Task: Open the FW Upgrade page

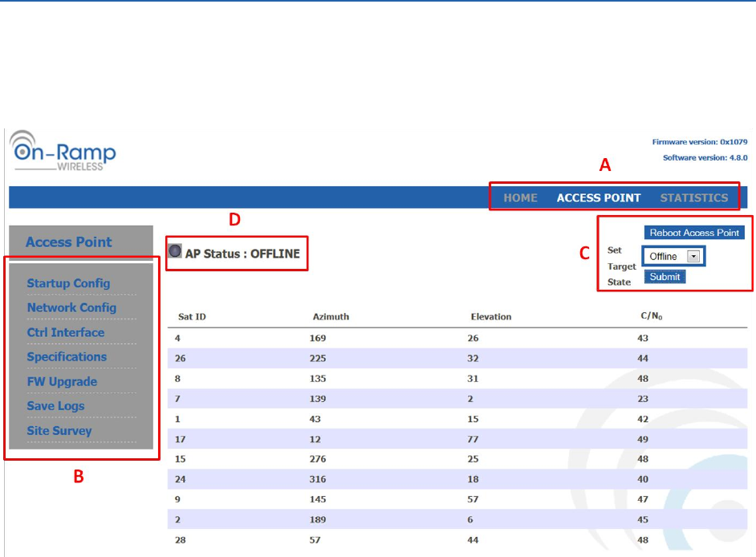Action: click(x=62, y=381)
